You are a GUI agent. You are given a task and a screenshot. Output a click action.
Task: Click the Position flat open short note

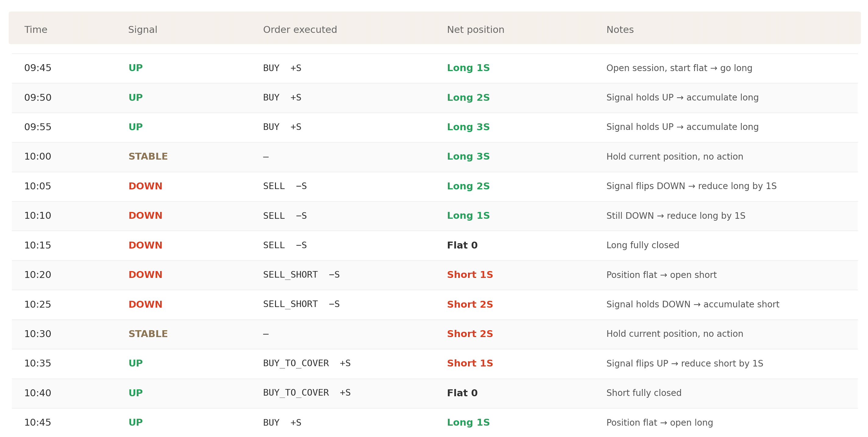661,275
